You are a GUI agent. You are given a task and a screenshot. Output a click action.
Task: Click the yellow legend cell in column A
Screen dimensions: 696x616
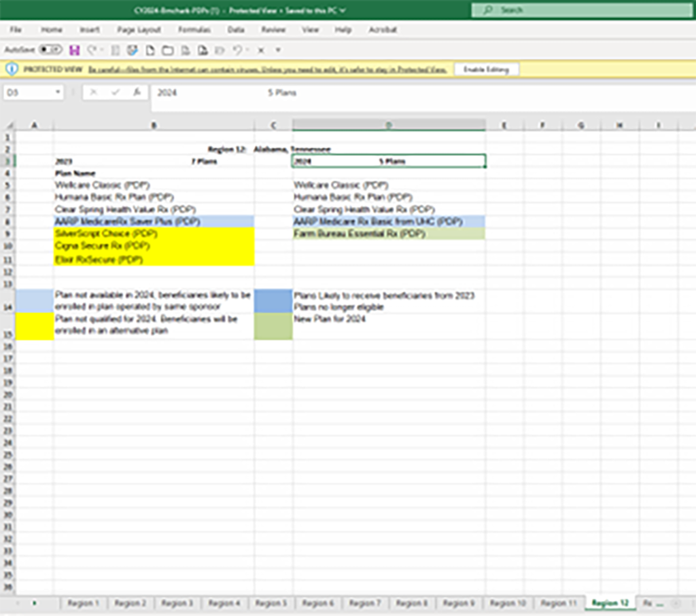point(34,327)
